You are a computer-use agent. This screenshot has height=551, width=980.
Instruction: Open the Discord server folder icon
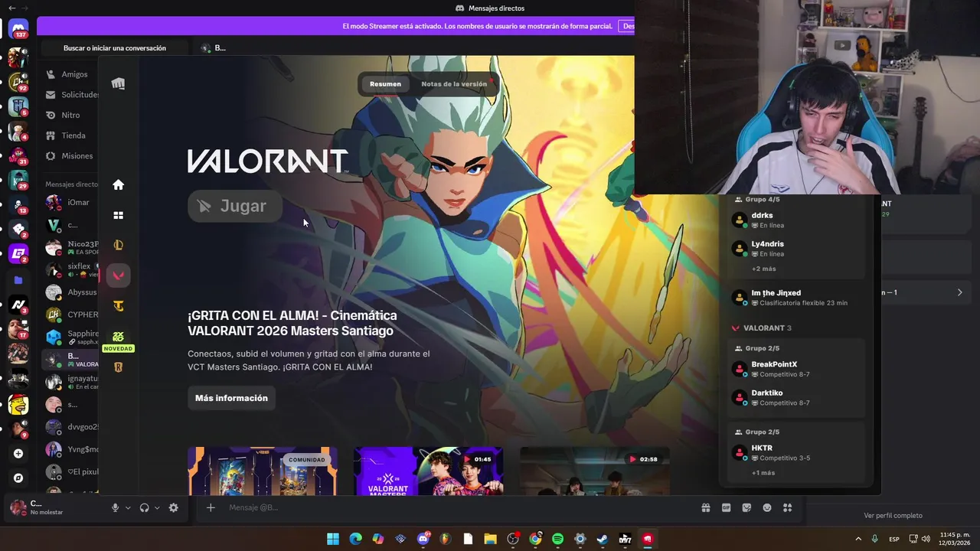[x=18, y=281]
